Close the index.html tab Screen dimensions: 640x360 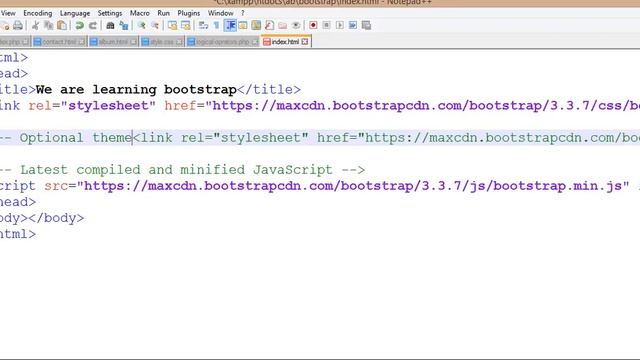pyautogui.click(x=305, y=42)
